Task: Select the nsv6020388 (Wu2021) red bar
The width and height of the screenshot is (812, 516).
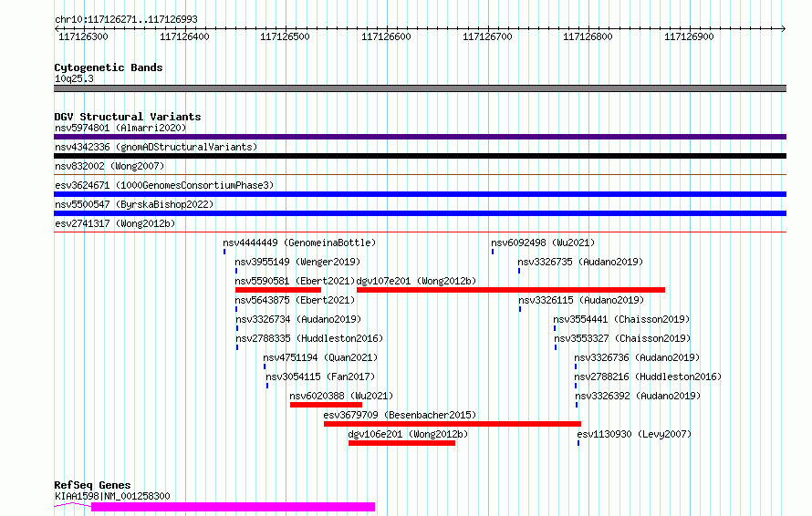Action: click(x=326, y=405)
